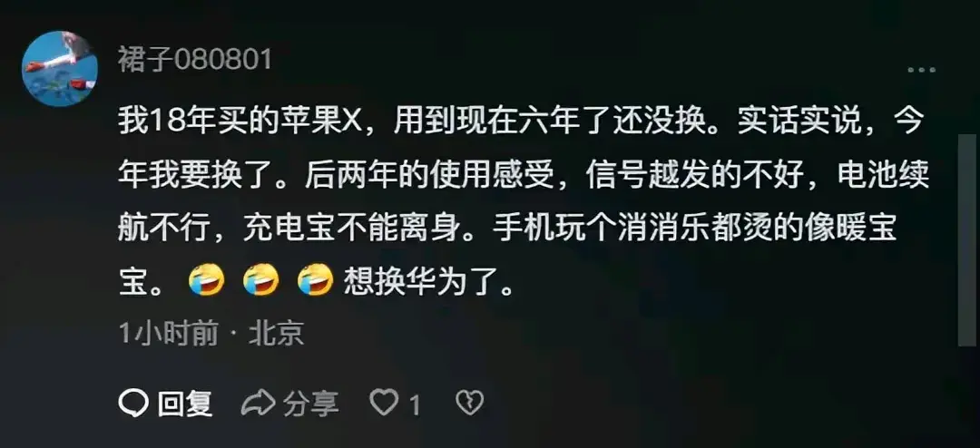The height and width of the screenshot is (448, 980).
Task: Click the reply speech bubble icon
Action: (132, 404)
